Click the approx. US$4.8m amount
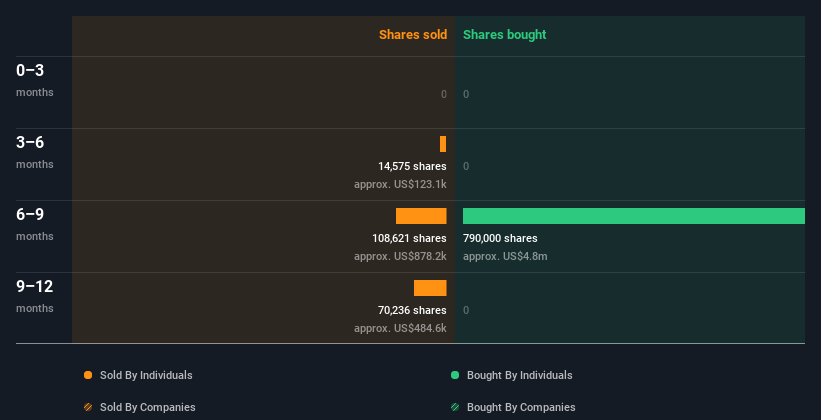 click(505, 257)
